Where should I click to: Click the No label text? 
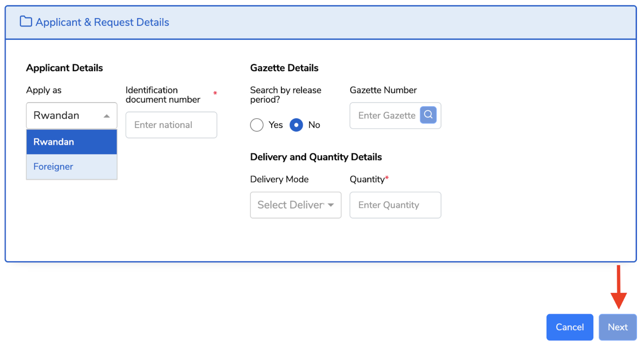314,125
